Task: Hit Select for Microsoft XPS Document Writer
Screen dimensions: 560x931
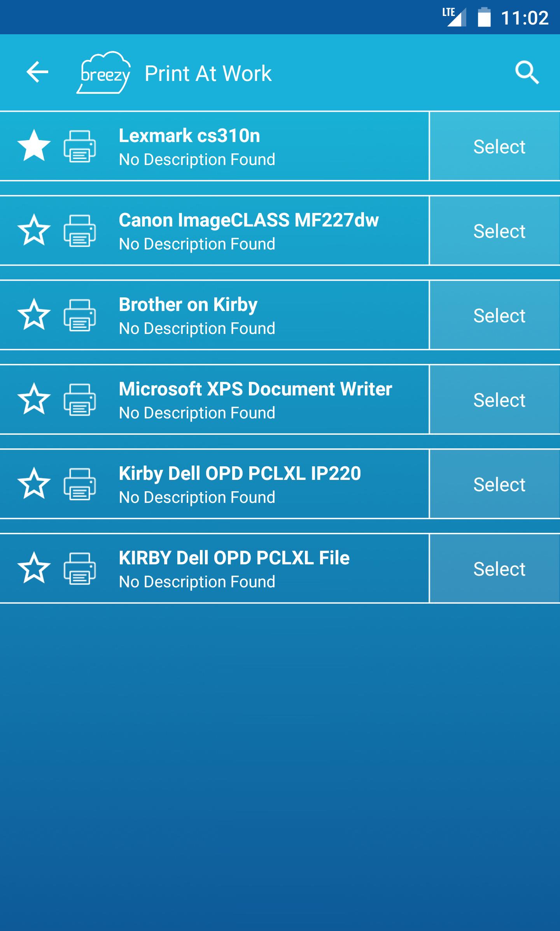Action: pos(499,400)
